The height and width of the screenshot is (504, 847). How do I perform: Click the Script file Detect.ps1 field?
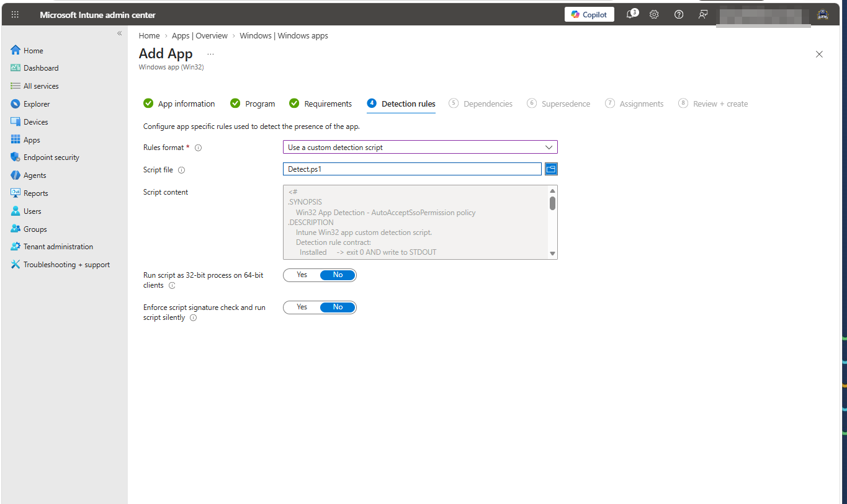click(412, 169)
